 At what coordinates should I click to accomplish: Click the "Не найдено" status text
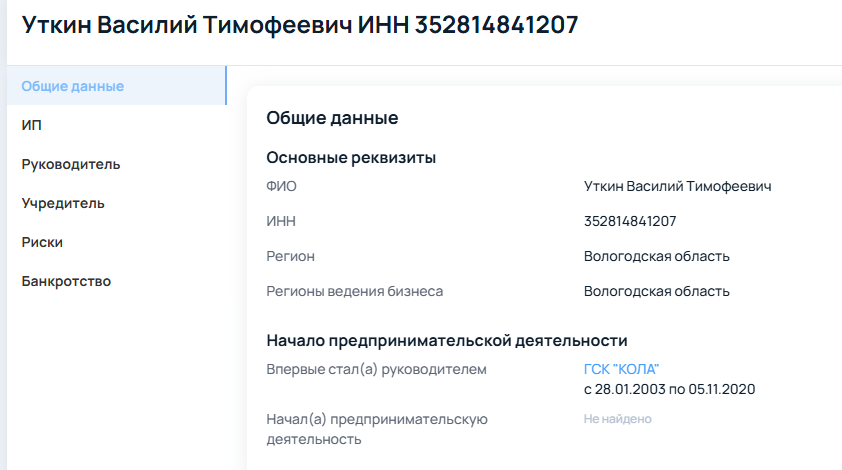click(617, 419)
